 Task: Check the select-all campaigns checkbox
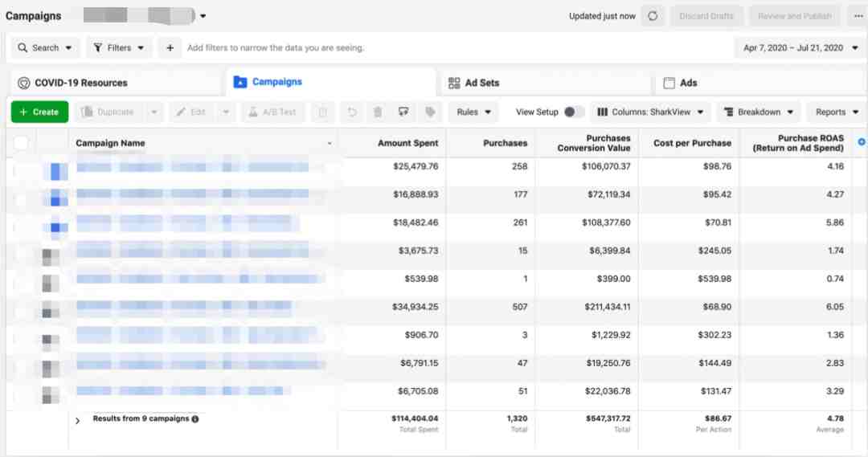click(21, 143)
